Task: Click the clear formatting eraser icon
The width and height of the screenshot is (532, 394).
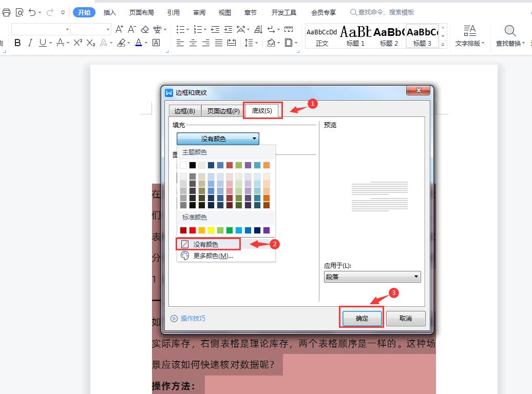Action: click(144, 30)
